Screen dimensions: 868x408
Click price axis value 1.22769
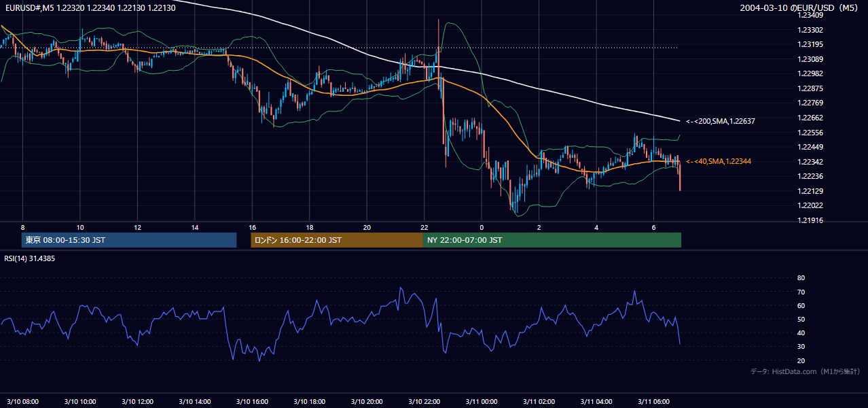coord(809,103)
